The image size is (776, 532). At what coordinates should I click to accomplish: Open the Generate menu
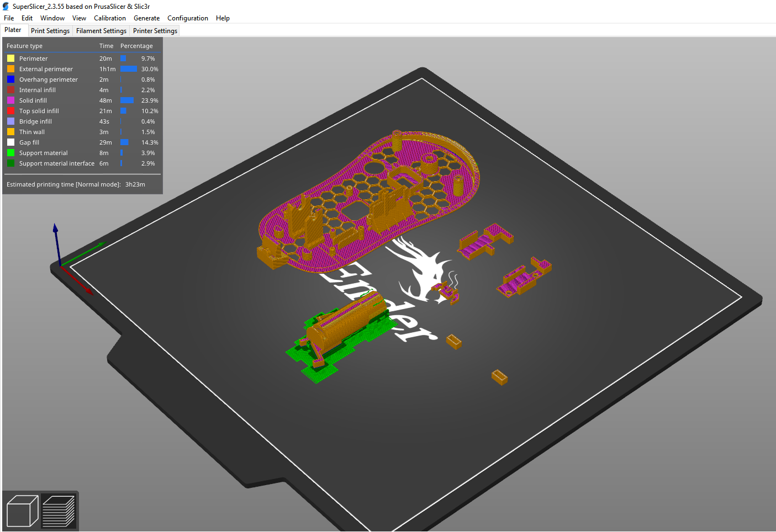[x=146, y=18]
